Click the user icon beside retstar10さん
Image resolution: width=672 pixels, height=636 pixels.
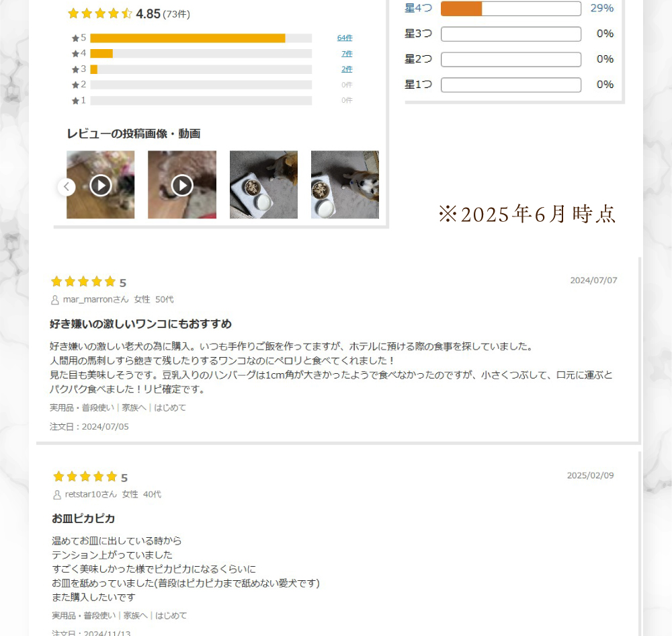(57, 495)
